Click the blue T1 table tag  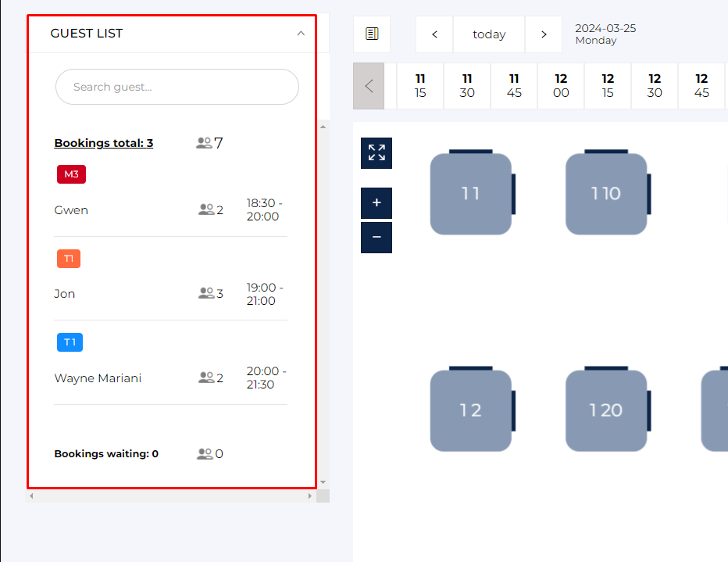(70, 342)
